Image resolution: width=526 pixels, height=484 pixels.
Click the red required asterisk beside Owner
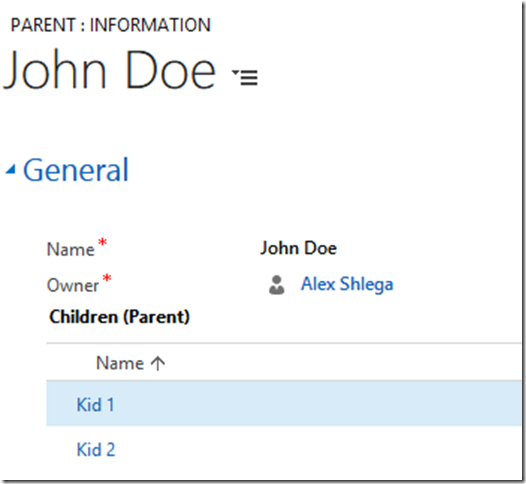coord(107,279)
